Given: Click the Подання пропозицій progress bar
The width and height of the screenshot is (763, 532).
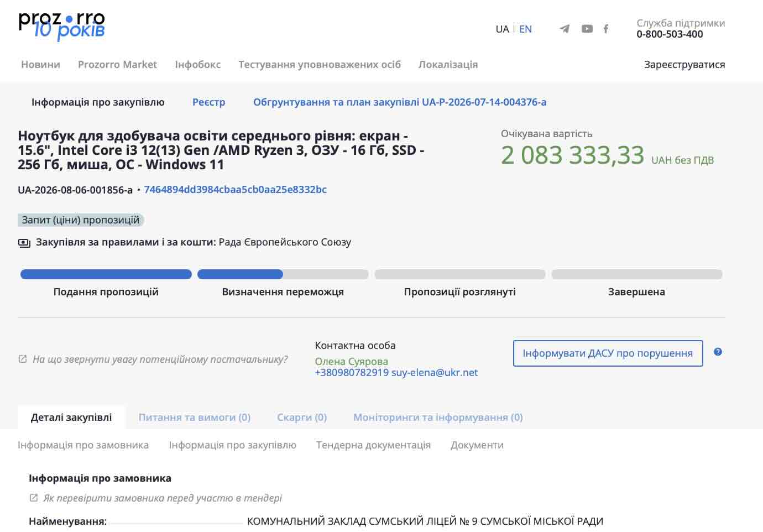Looking at the screenshot, I should pos(106,274).
